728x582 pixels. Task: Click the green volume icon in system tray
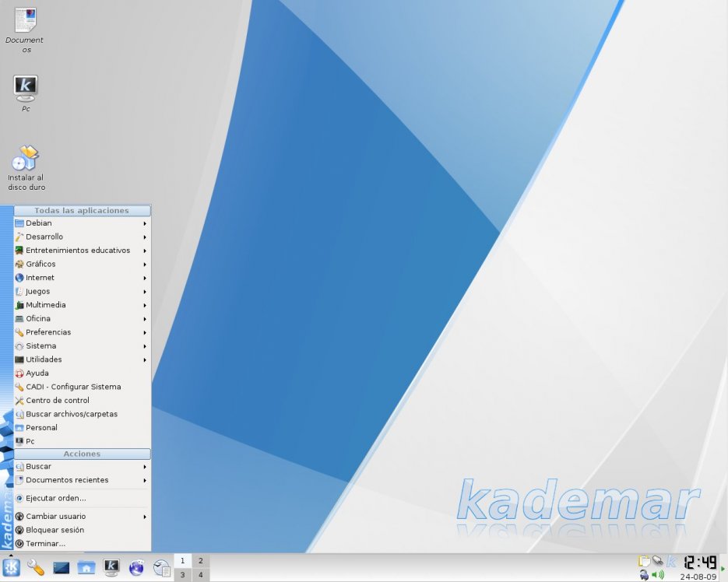click(658, 574)
